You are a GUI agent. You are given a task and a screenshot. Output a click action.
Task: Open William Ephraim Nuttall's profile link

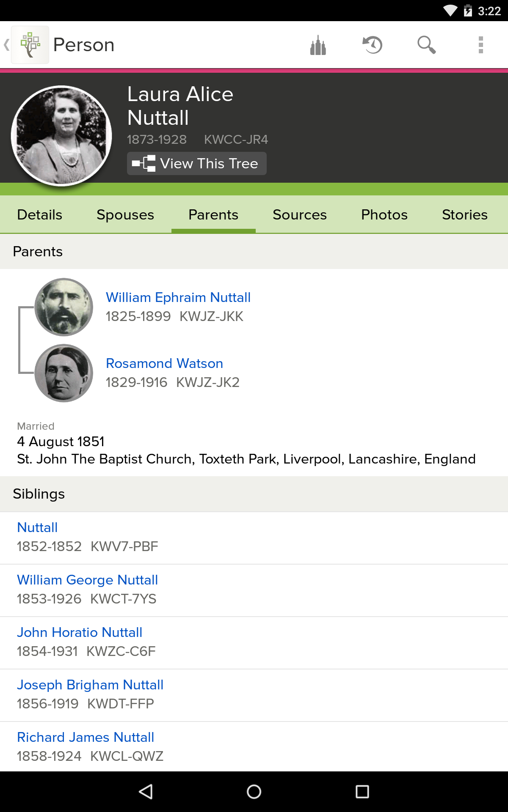pyautogui.click(x=178, y=297)
